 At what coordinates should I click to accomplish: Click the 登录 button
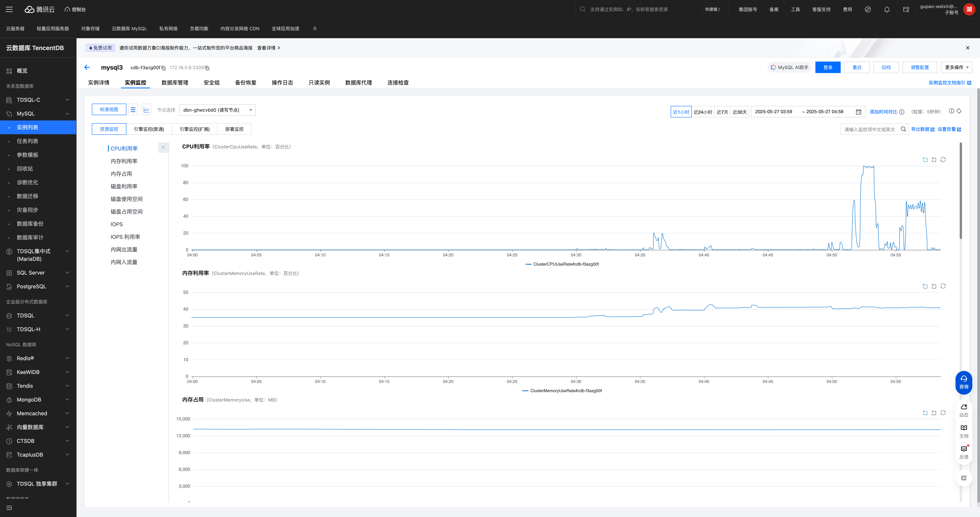coord(827,67)
